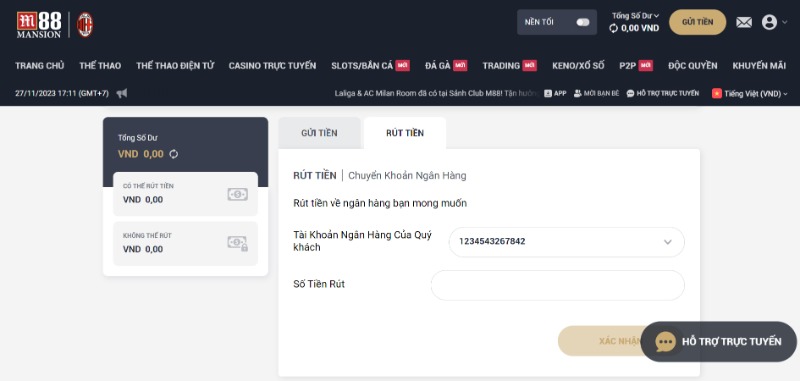Click the M88 Mansion logo
This screenshot has width=800, height=381.
tap(39, 24)
